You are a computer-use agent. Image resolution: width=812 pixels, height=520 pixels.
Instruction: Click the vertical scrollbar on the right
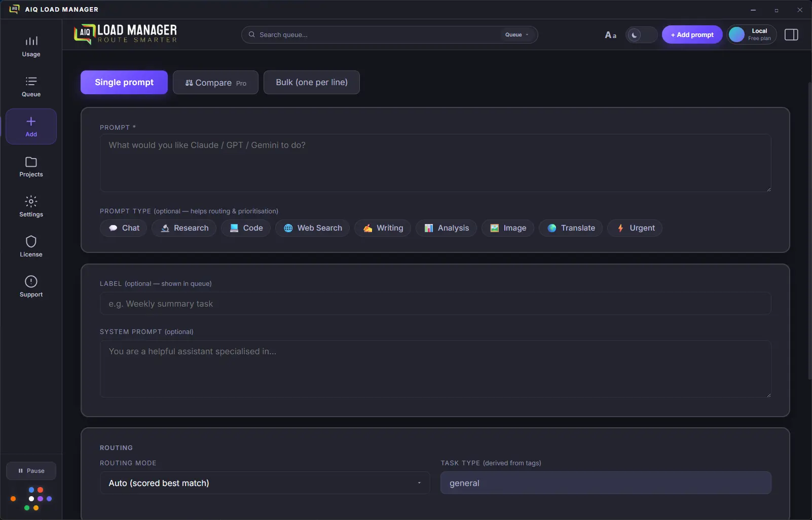809,231
